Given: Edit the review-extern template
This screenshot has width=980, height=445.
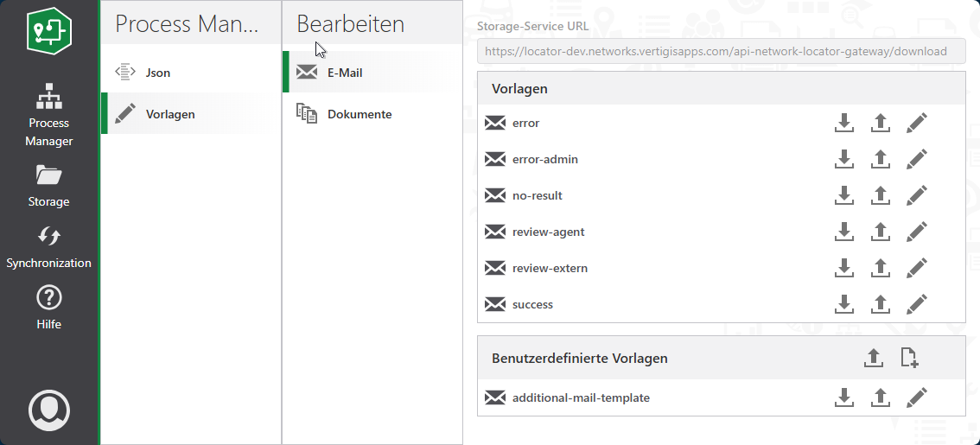Looking at the screenshot, I should (916, 268).
